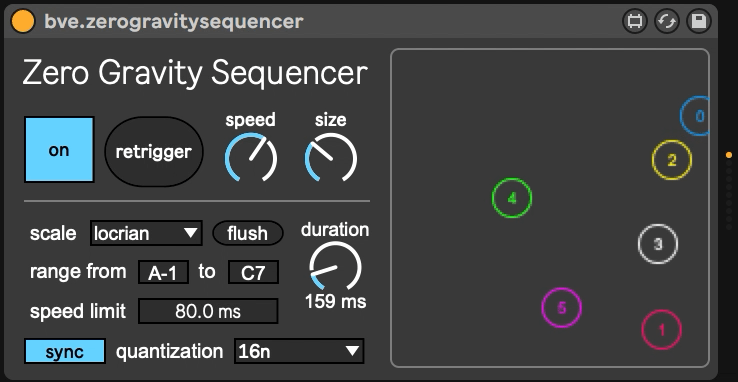
Task: Click the magenta ball numbered 5
Action: (562, 308)
